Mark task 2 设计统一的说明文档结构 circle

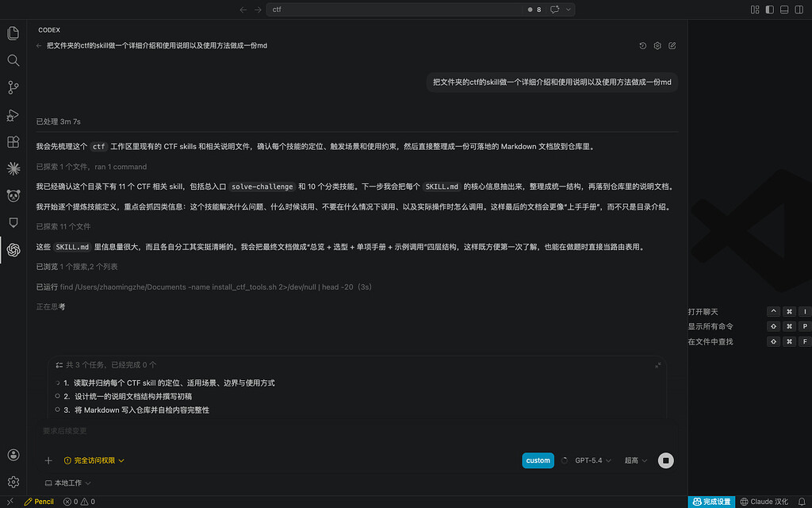click(x=57, y=396)
